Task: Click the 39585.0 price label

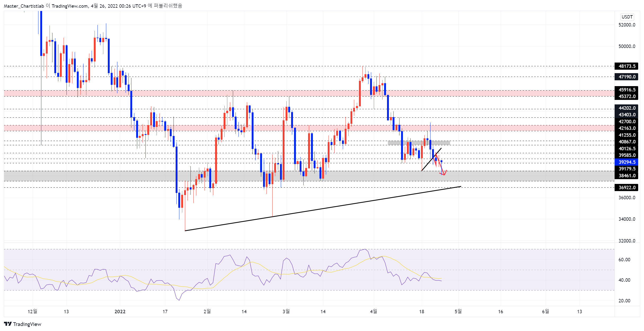Action: [627, 155]
